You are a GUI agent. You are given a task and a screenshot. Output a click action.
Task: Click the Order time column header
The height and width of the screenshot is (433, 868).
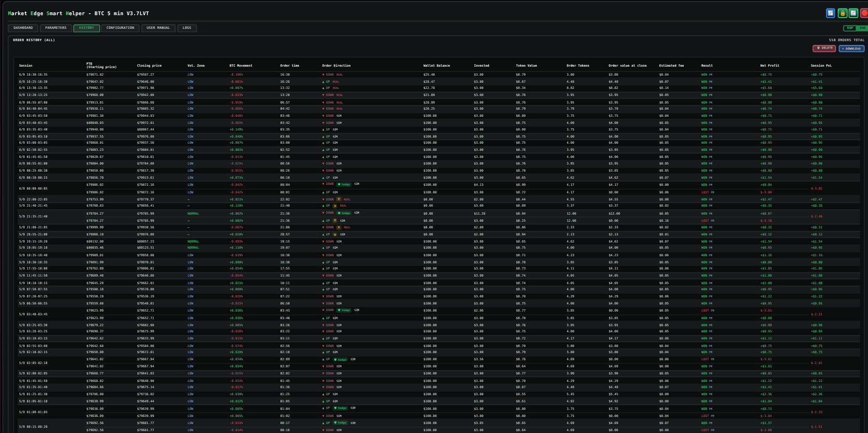[x=289, y=66]
